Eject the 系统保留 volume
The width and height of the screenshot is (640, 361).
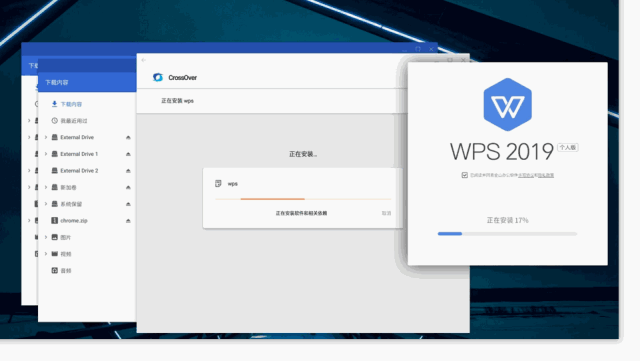(128, 204)
